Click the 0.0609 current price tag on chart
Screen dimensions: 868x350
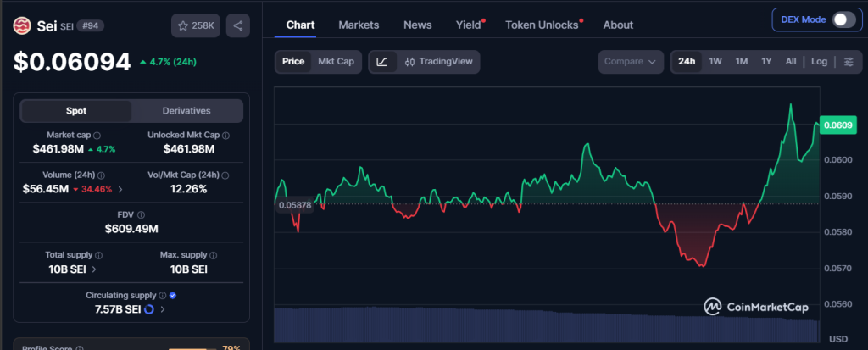click(x=837, y=125)
